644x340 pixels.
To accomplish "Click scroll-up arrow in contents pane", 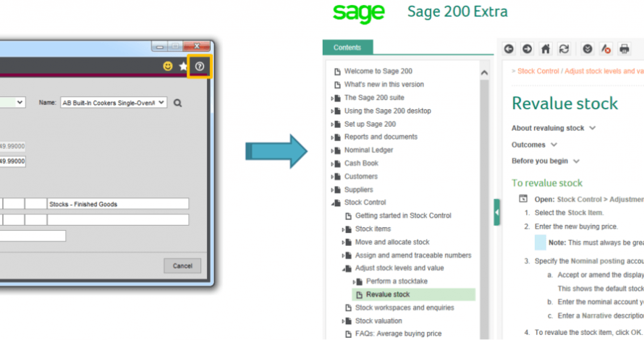I will pyautogui.click(x=484, y=72).
